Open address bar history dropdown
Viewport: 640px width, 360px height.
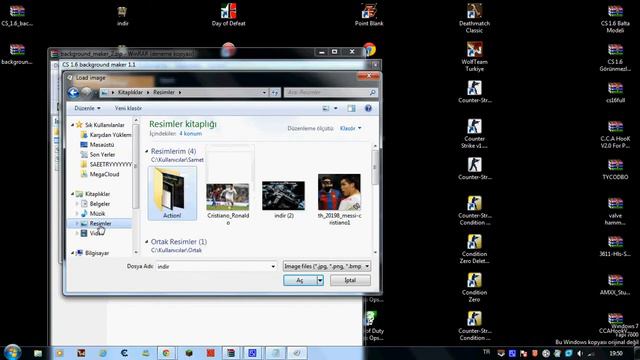click(x=264, y=93)
